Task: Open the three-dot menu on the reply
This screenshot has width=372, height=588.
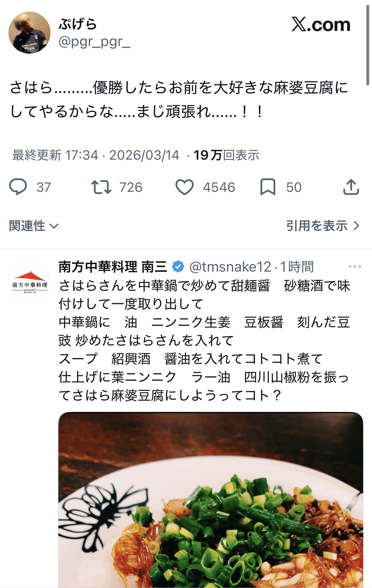Action: [355, 267]
